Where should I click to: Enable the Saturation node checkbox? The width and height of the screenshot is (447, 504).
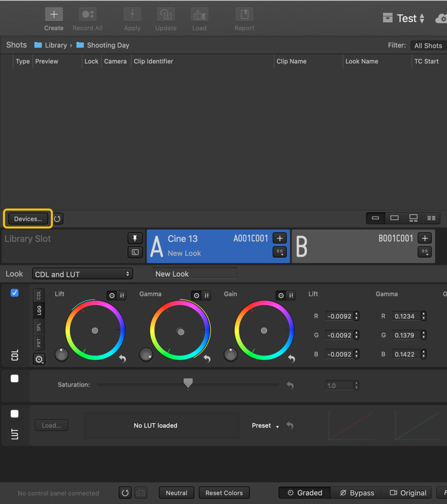click(x=15, y=379)
